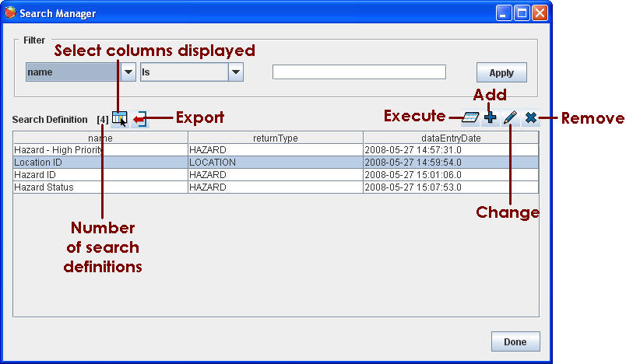Open the name filter field dropdown
Image resolution: width=626 pixels, height=364 pixels.
[x=128, y=72]
